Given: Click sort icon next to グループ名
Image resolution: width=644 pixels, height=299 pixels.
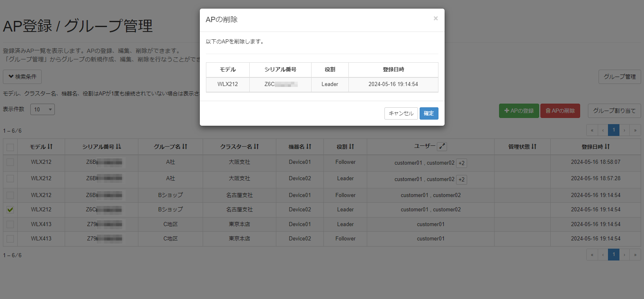Looking at the screenshot, I should coord(185,147).
